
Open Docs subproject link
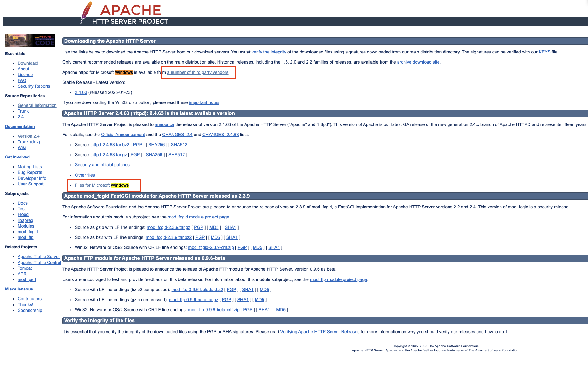(23, 203)
